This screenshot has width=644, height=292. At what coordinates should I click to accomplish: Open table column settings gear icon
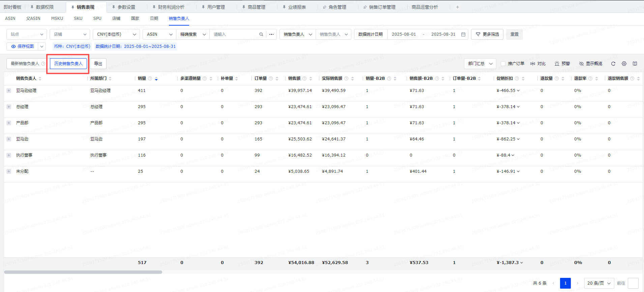click(x=624, y=64)
